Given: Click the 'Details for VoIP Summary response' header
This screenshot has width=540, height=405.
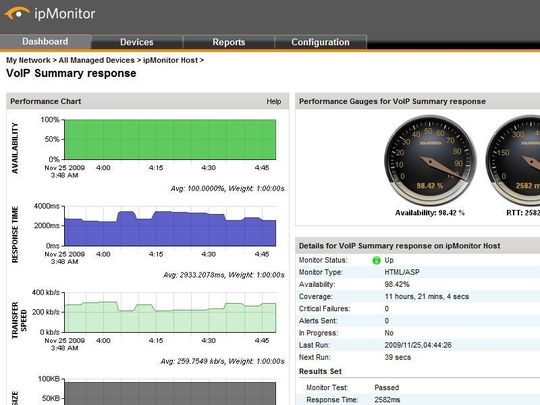Looking at the screenshot, I should (417, 246).
